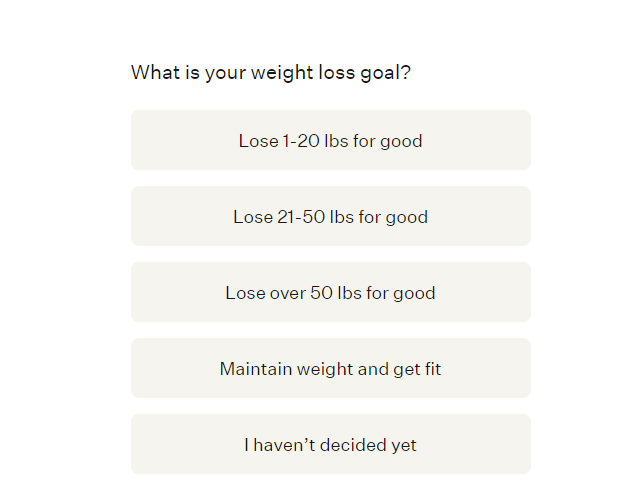Select Maintain weight and get fit

tap(331, 368)
